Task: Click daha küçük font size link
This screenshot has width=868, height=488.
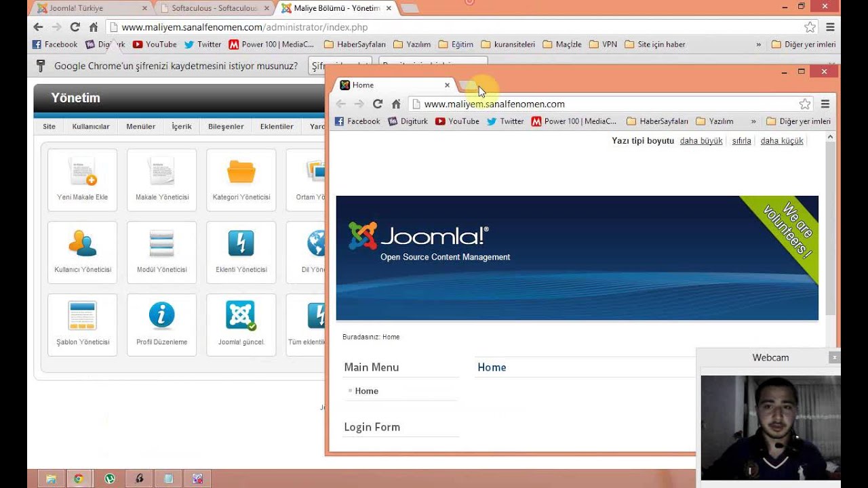Action: (x=782, y=141)
